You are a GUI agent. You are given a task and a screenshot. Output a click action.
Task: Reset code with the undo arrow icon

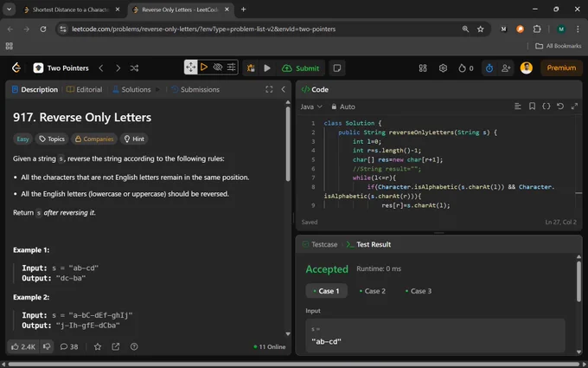560,107
